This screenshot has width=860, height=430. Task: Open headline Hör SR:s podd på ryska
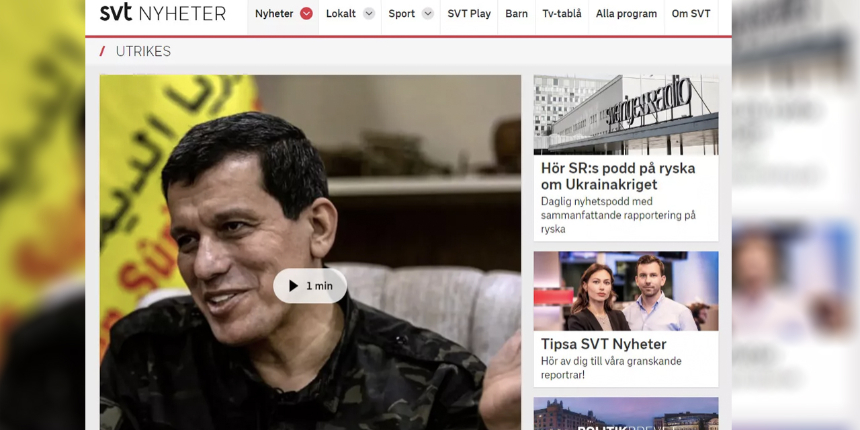click(618, 176)
